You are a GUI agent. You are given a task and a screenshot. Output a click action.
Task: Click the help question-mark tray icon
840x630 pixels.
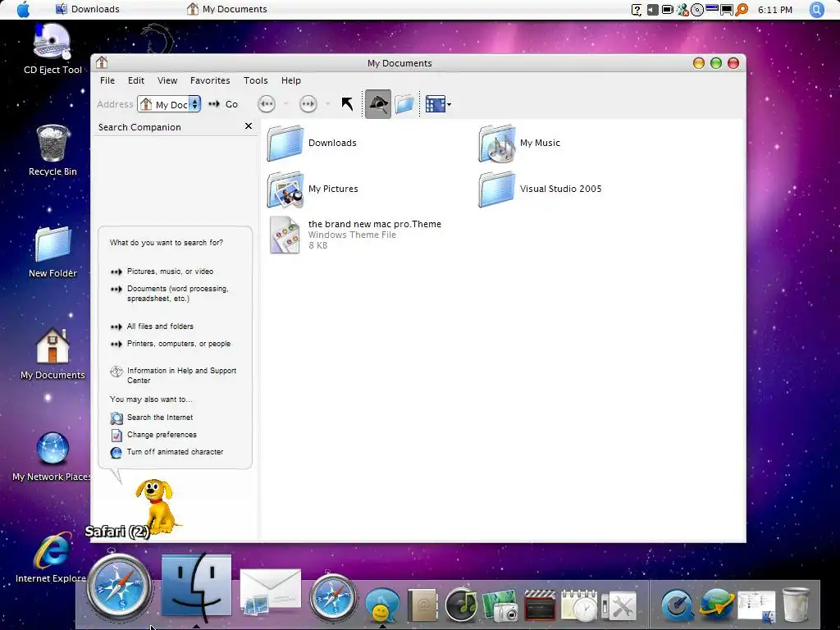click(637, 10)
